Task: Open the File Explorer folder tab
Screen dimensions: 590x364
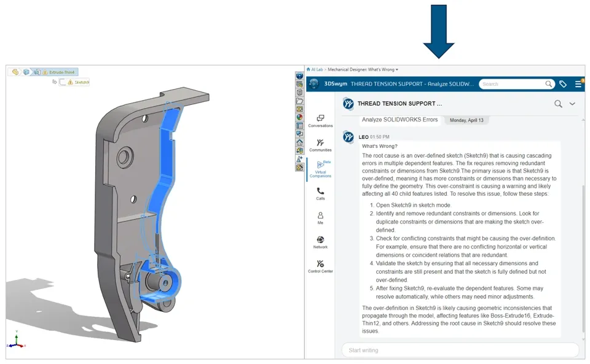Action: [x=300, y=101]
